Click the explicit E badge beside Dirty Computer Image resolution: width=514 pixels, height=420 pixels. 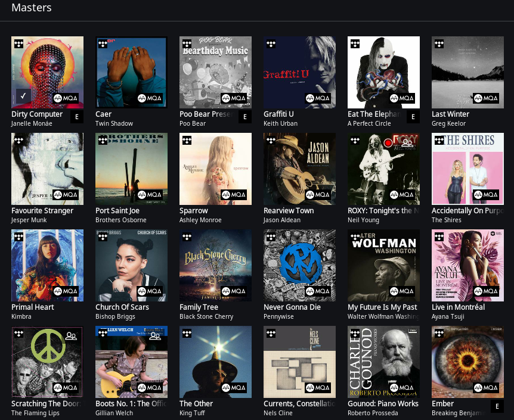coord(77,117)
